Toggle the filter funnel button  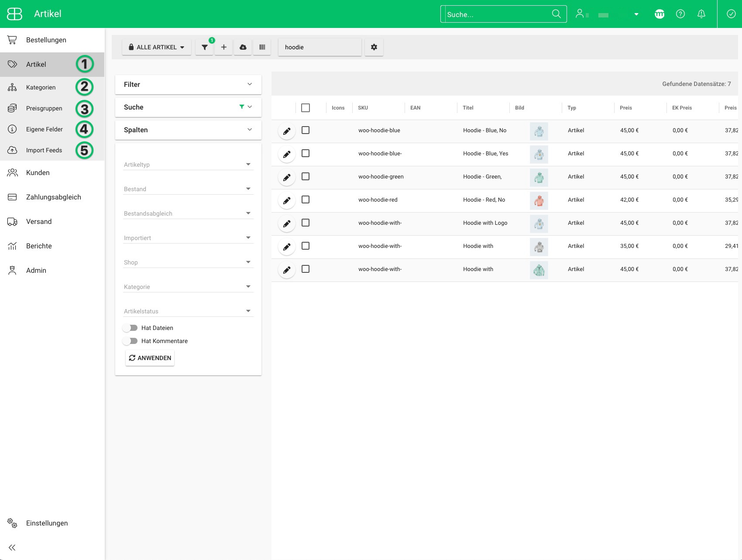[204, 47]
